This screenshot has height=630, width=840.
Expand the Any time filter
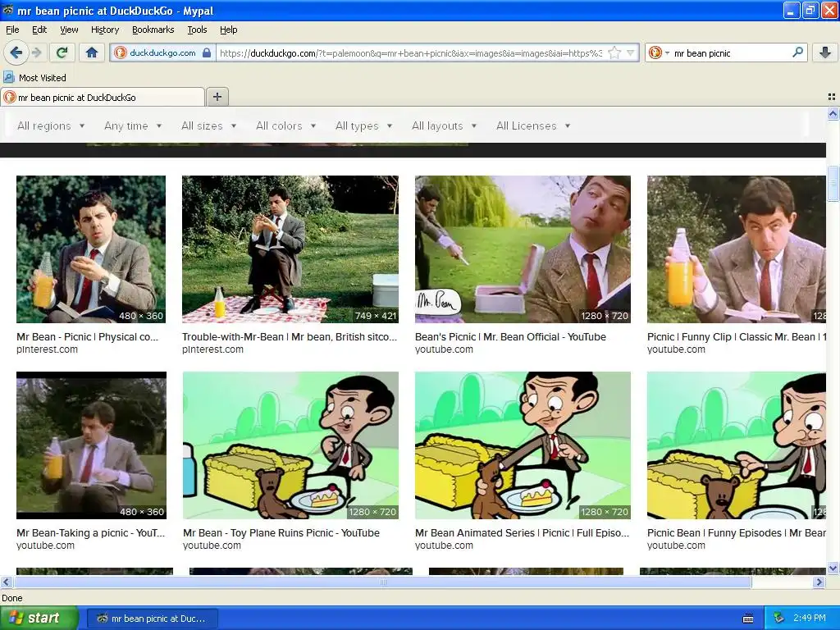click(133, 126)
